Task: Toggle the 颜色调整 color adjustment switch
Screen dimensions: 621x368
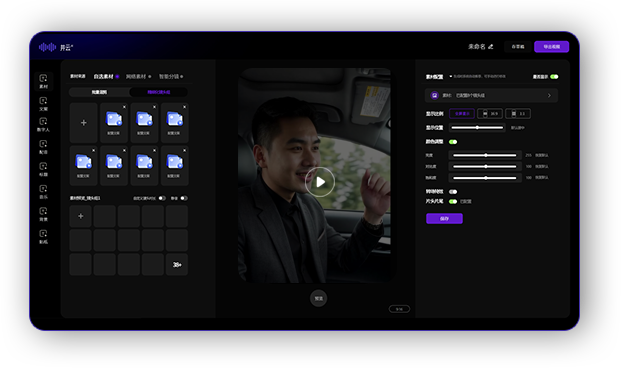Action: coord(453,142)
